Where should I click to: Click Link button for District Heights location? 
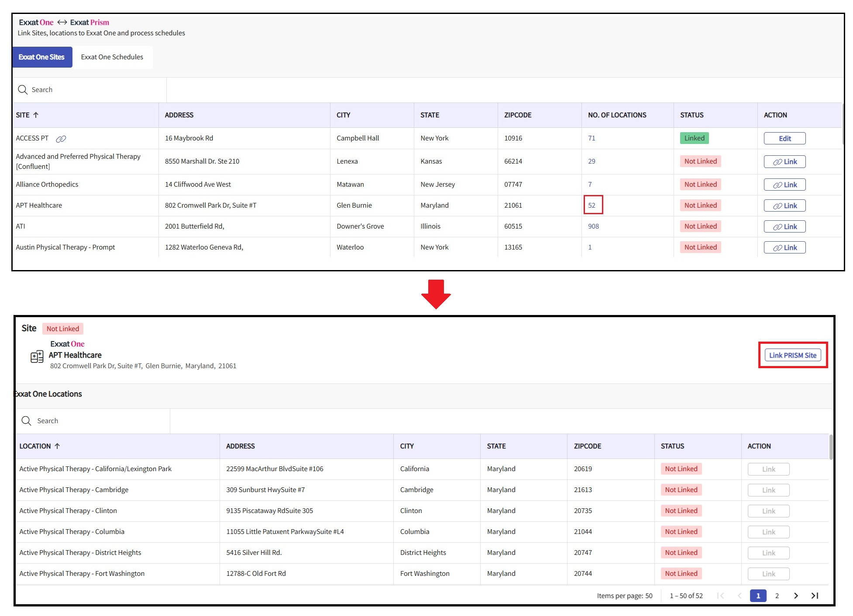(x=768, y=553)
